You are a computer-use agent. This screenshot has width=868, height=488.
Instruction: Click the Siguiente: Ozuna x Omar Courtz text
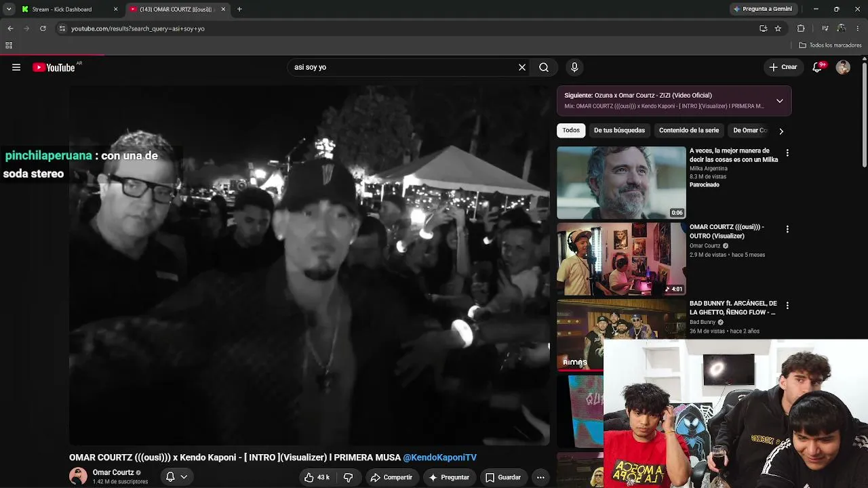638,96
